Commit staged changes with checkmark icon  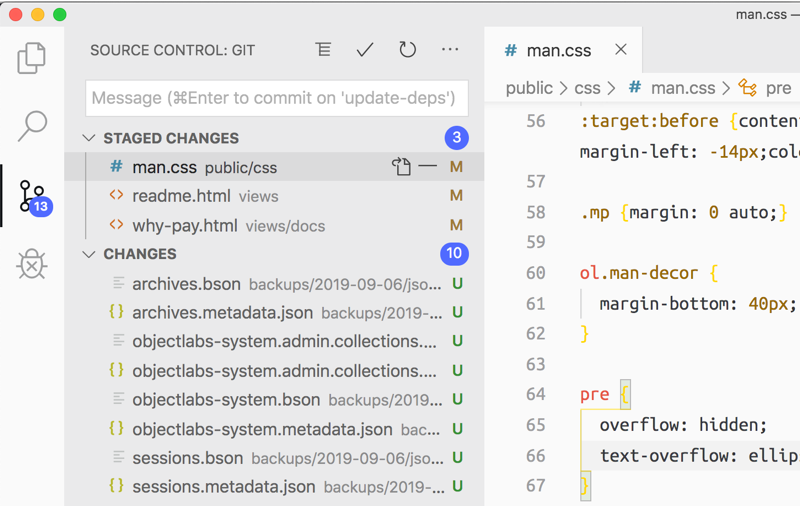(x=365, y=49)
